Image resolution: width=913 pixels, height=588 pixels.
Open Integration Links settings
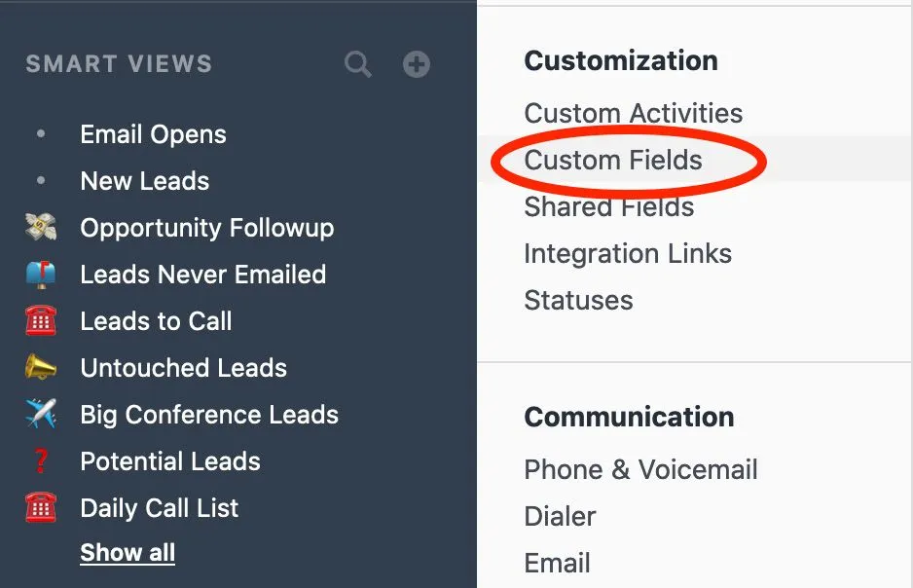click(x=627, y=254)
